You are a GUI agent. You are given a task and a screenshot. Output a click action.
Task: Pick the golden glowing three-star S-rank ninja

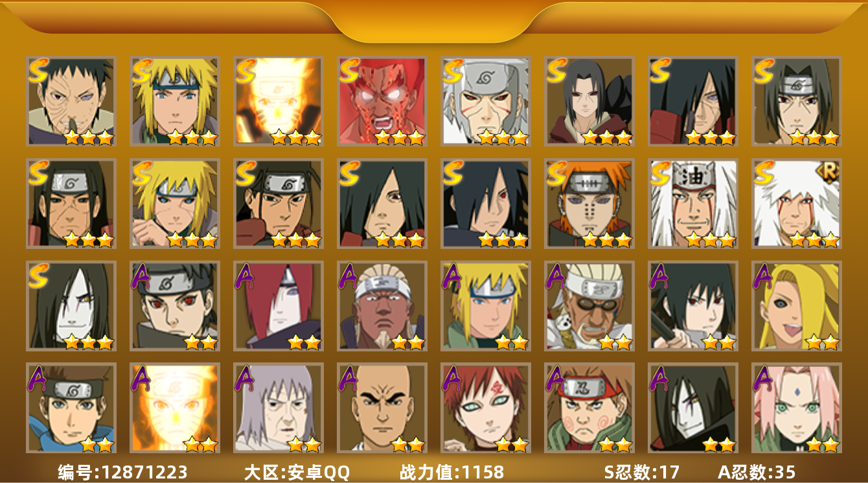(x=278, y=101)
